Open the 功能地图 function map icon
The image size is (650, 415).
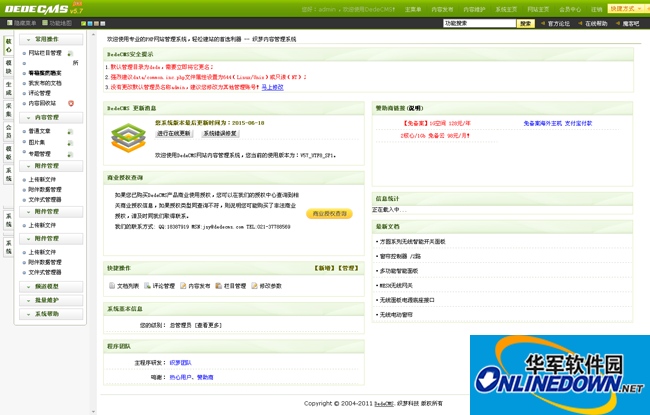coord(45,23)
